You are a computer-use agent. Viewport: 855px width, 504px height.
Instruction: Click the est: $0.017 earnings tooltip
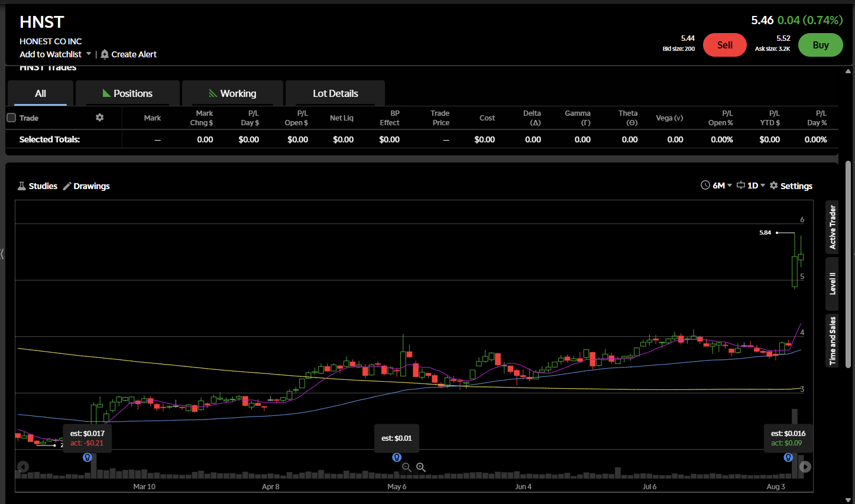(x=87, y=438)
